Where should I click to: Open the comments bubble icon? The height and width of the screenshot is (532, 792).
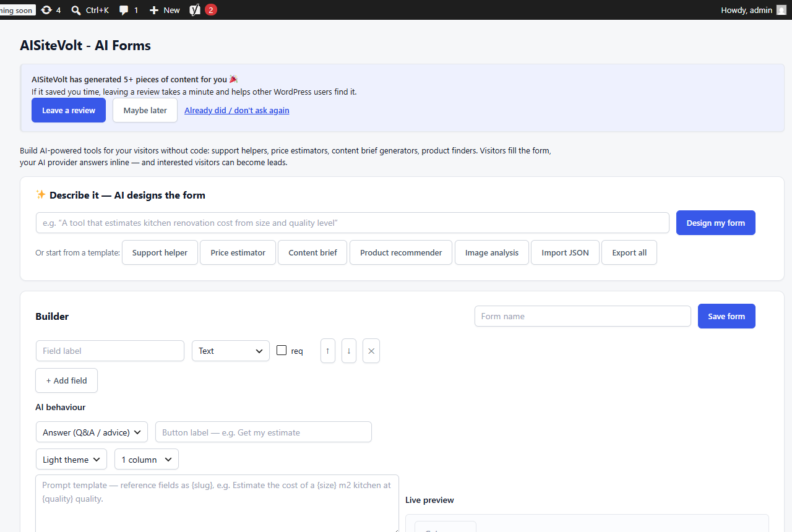point(124,11)
